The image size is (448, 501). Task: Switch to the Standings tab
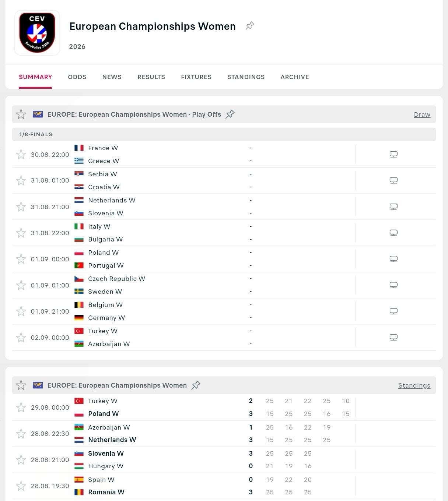pyautogui.click(x=246, y=77)
